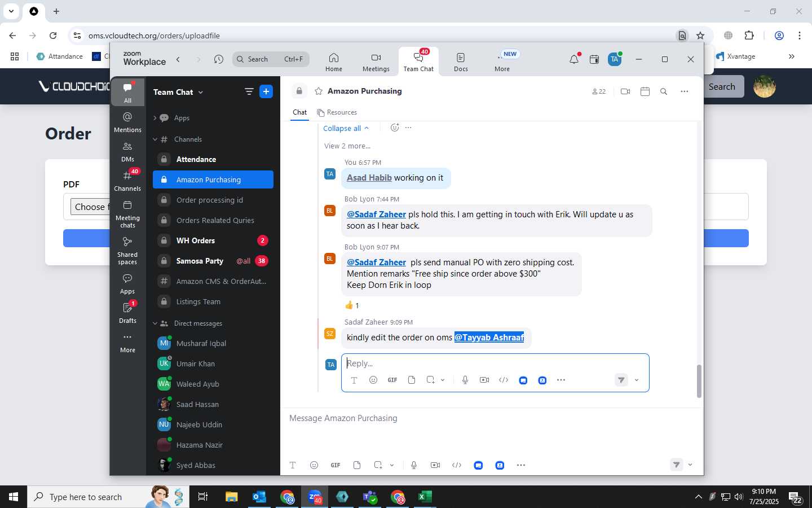Open the Home tab in Zoom Workplace
This screenshot has height=508, width=812.
333,62
